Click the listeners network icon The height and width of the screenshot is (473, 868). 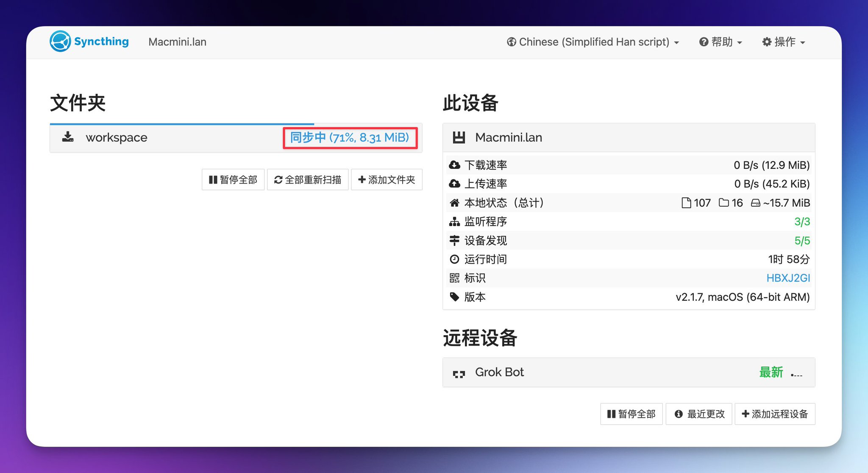tap(454, 221)
